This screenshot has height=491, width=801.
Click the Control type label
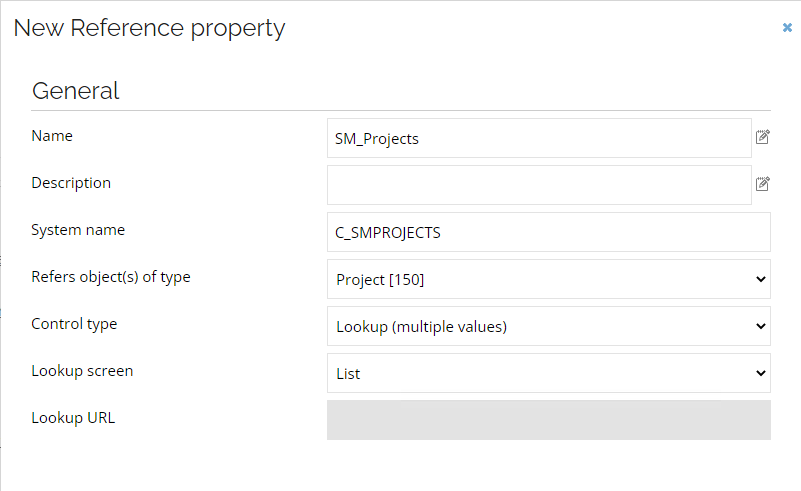pyautogui.click(x=74, y=324)
